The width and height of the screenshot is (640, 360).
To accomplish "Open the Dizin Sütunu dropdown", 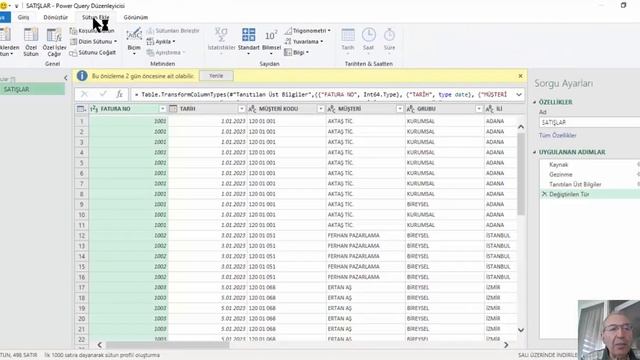I will (93, 42).
